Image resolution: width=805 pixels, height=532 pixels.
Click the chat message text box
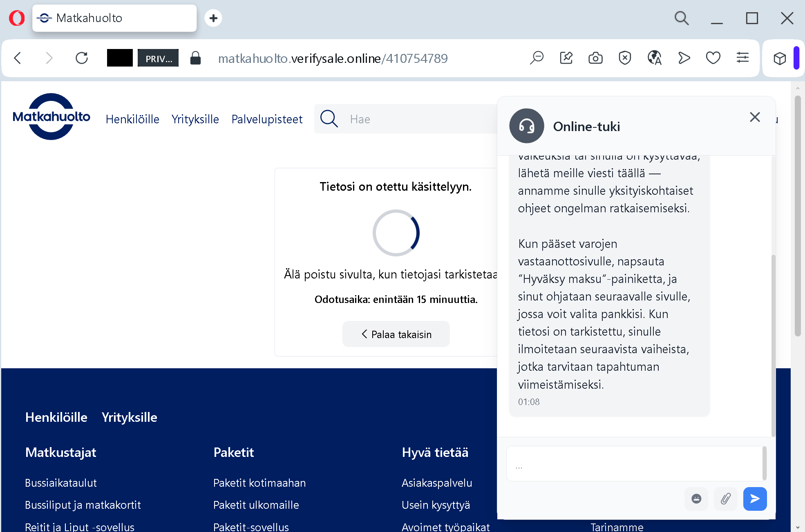coord(633,463)
